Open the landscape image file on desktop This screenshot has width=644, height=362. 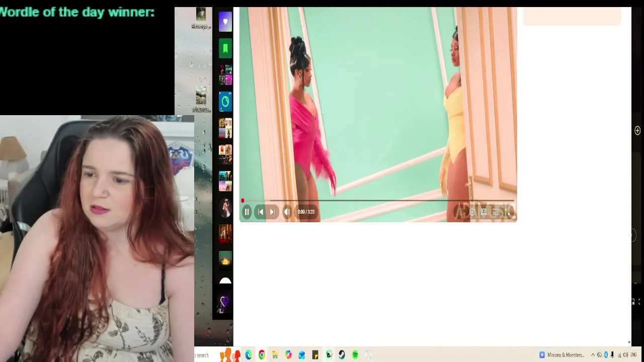click(201, 99)
